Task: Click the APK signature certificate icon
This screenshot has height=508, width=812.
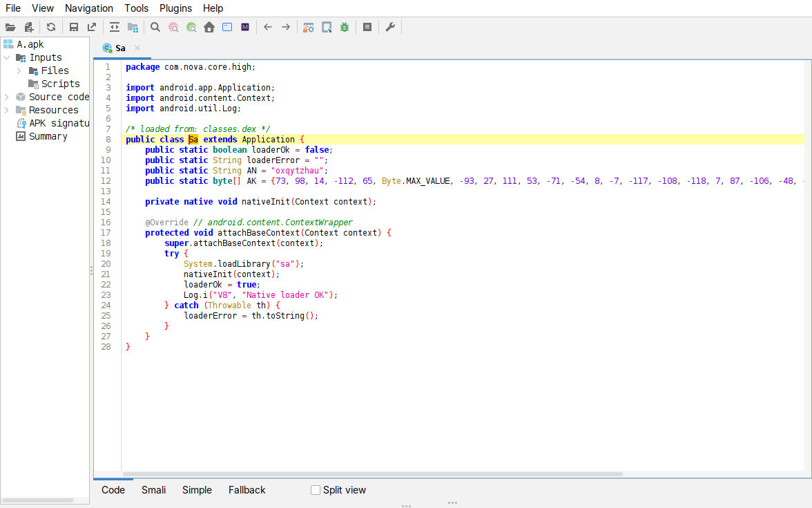Action: 21,123
